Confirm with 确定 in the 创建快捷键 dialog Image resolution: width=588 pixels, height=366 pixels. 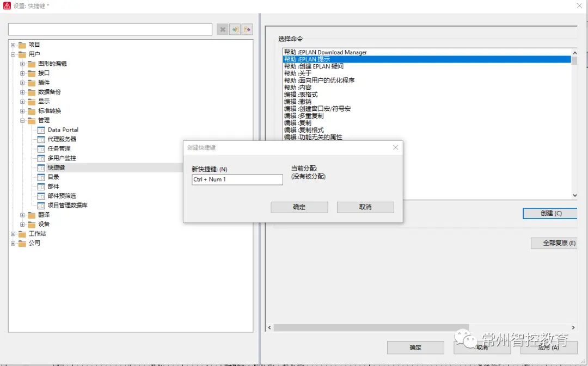tap(299, 207)
